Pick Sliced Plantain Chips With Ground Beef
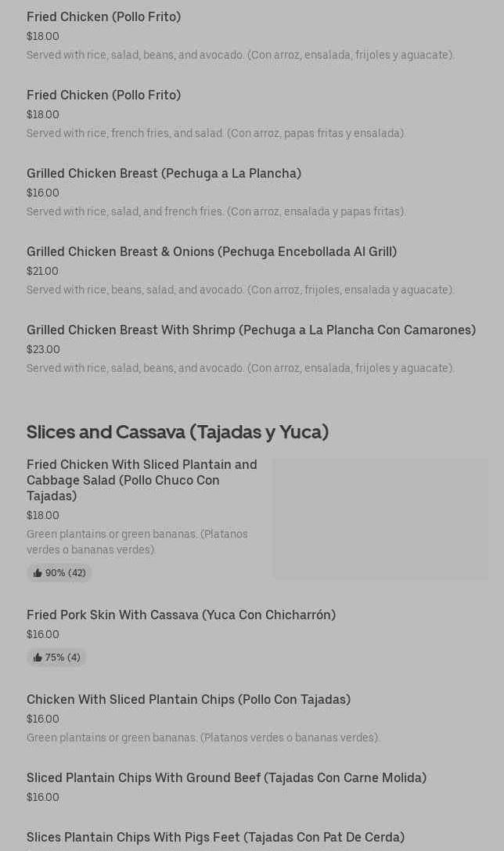The height and width of the screenshot is (851, 504). [226, 777]
